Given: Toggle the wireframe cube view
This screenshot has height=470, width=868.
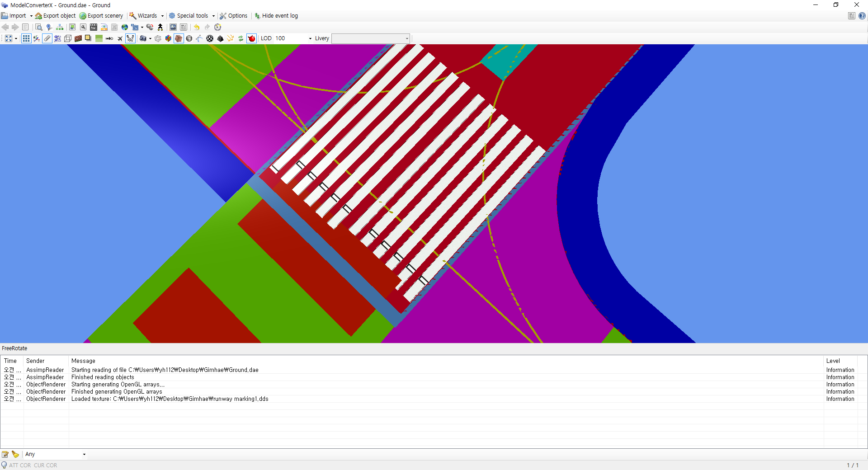Looking at the screenshot, I should coord(68,38).
